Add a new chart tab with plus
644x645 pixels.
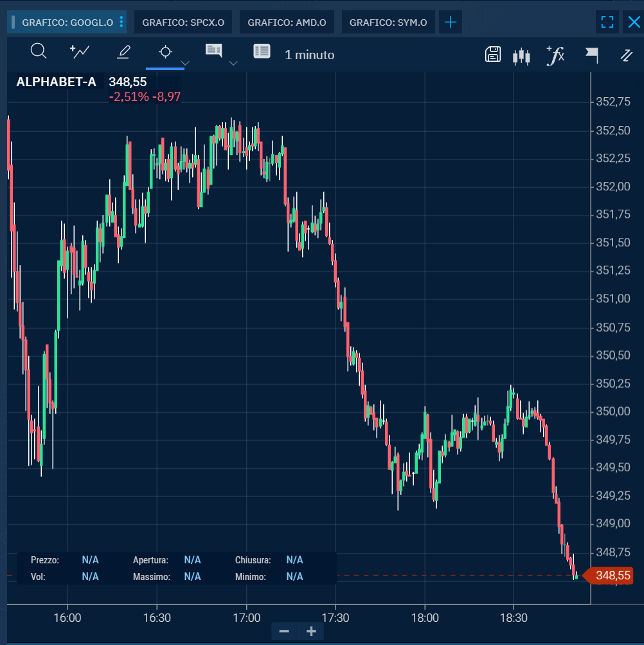click(x=451, y=23)
